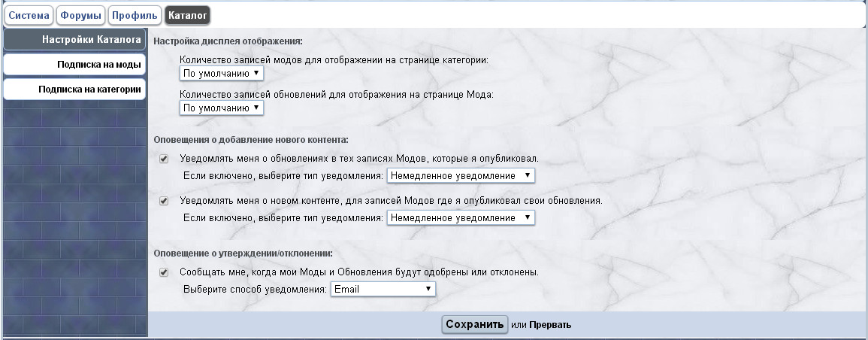Viewport: 868px width, 340px height.
Task: Open dropdown for mod records per category page
Action: tap(222, 73)
